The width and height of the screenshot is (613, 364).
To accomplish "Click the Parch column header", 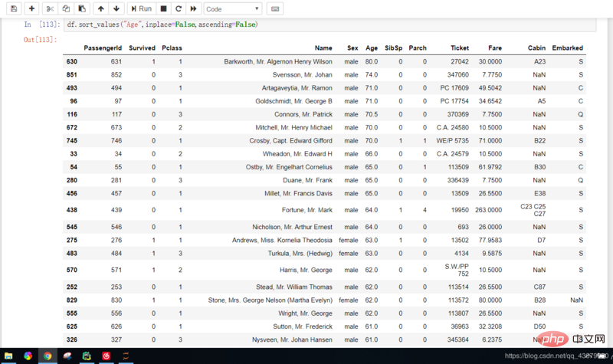I will tap(418, 48).
